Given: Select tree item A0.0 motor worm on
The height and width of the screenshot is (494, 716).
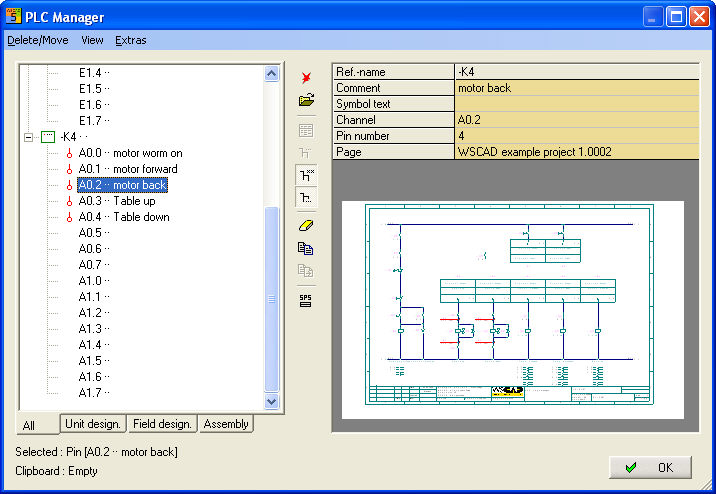Looking at the screenshot, I should coord(130,153).
